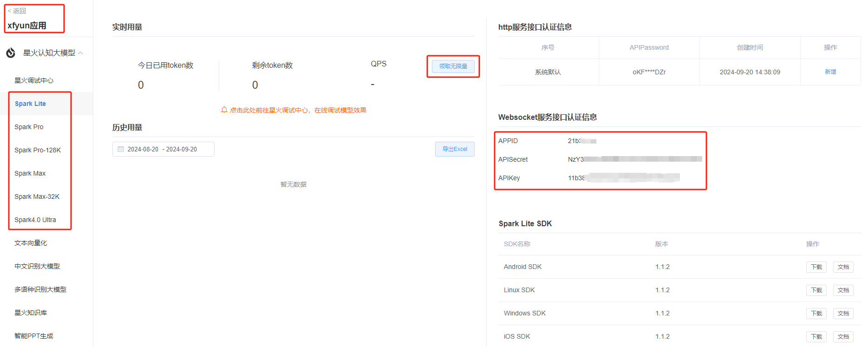Image resolution: width=868 pixels, height=347 pixels.
Task: Click the calendar icon in the date field
Action: click(x=121, y=149)
